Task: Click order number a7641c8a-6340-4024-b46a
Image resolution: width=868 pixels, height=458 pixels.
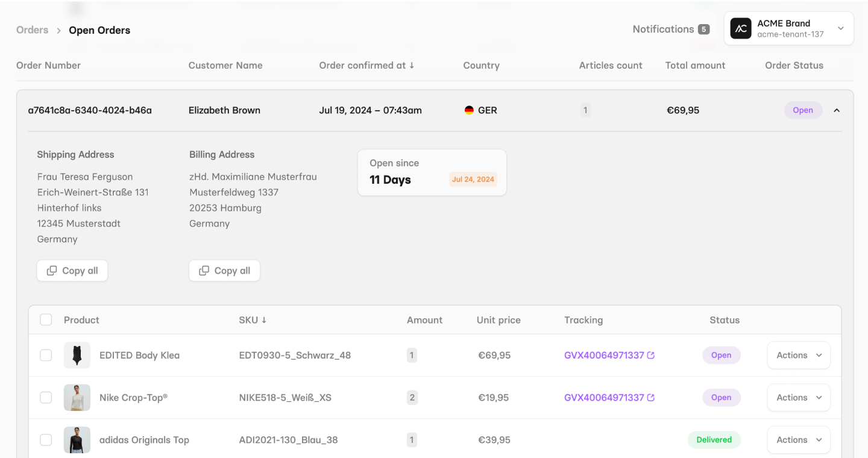Action: pos(90,110)
